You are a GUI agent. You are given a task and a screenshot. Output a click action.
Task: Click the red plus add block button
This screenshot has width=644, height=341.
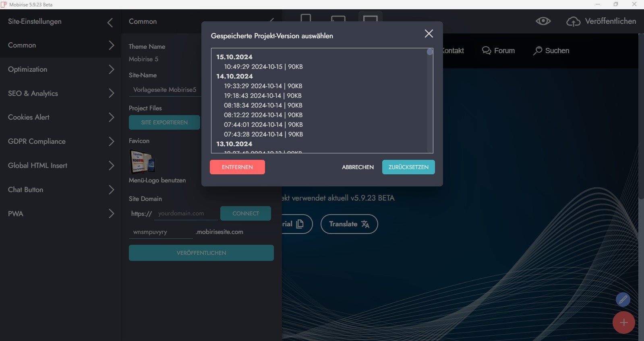coord(623,322)
